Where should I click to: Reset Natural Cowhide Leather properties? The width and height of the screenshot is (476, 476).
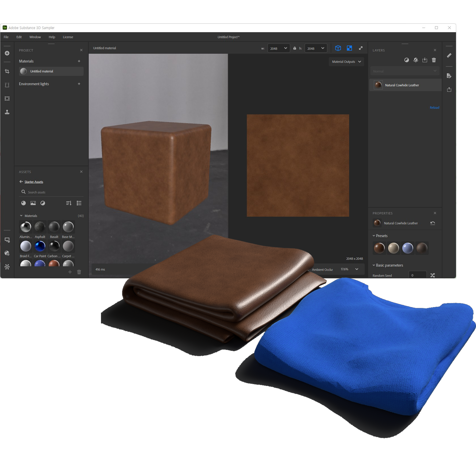[433, 223]
